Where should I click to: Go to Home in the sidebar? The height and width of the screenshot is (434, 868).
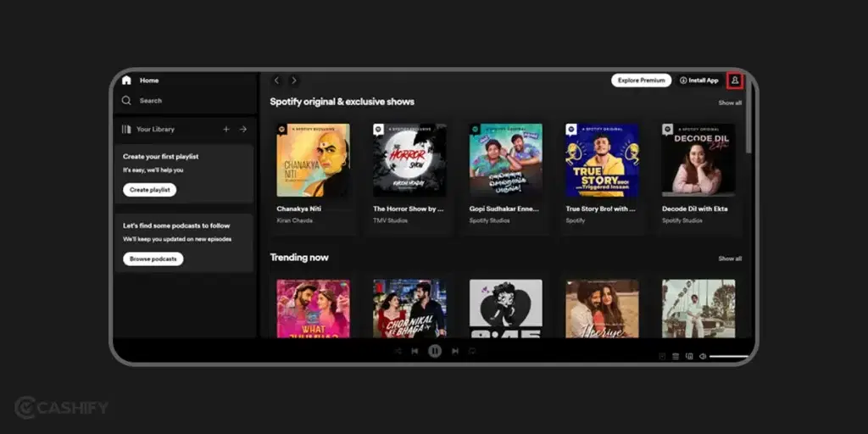tap(140, 81)
